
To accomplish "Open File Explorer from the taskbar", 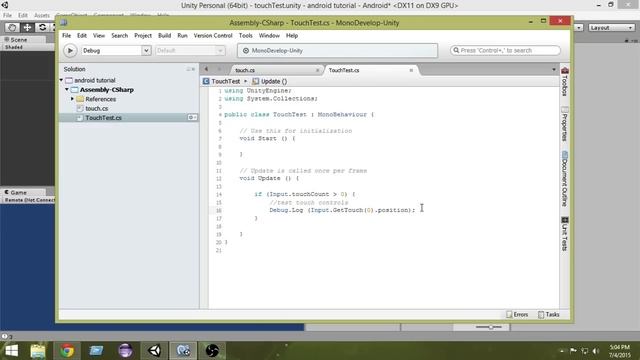I will 38,351.
